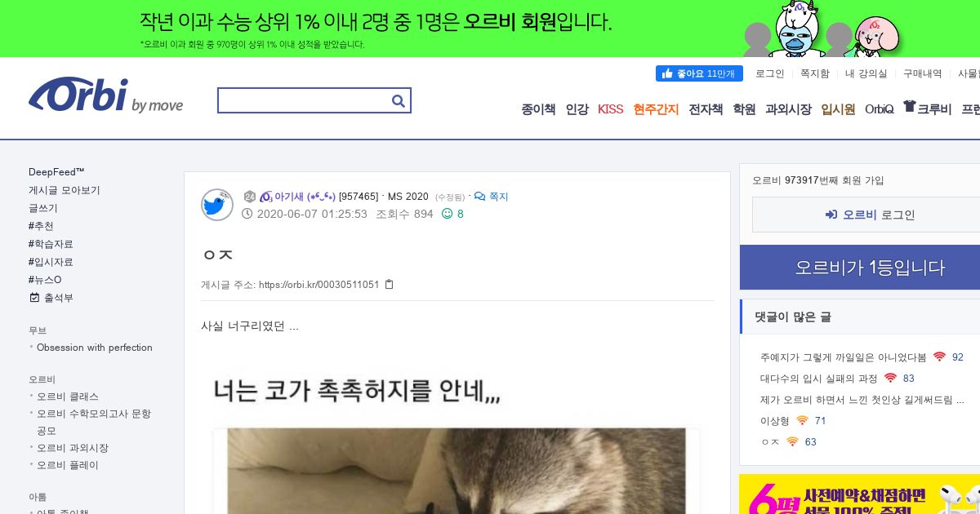Screen dimensions: 980x514
Task: Click the 로그인 top link
Action: click(769, 73)
